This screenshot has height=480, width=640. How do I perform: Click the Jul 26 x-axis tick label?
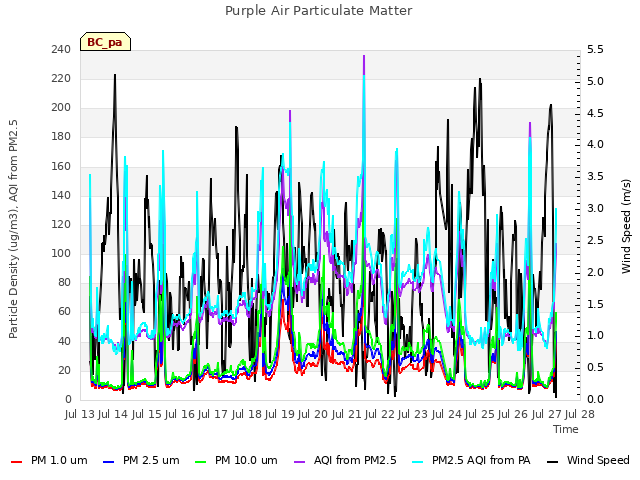pos(513,414)
